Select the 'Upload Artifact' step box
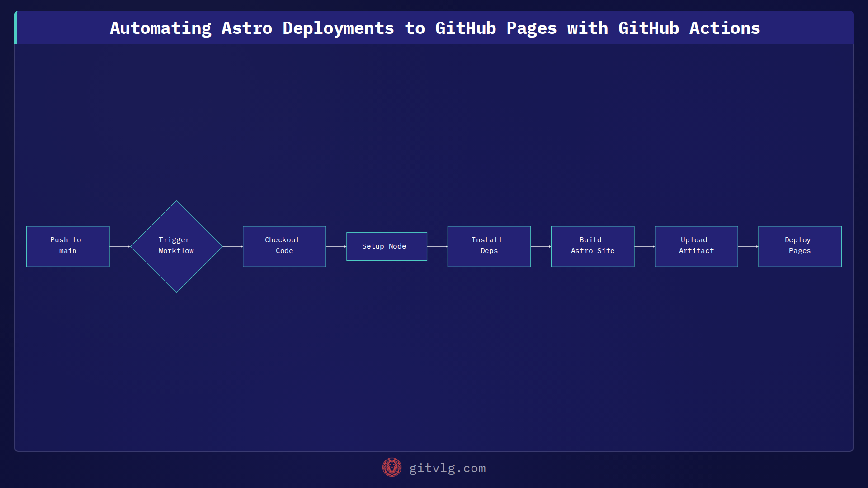This screenshot has height=488, width=868. tap(696, 246)
